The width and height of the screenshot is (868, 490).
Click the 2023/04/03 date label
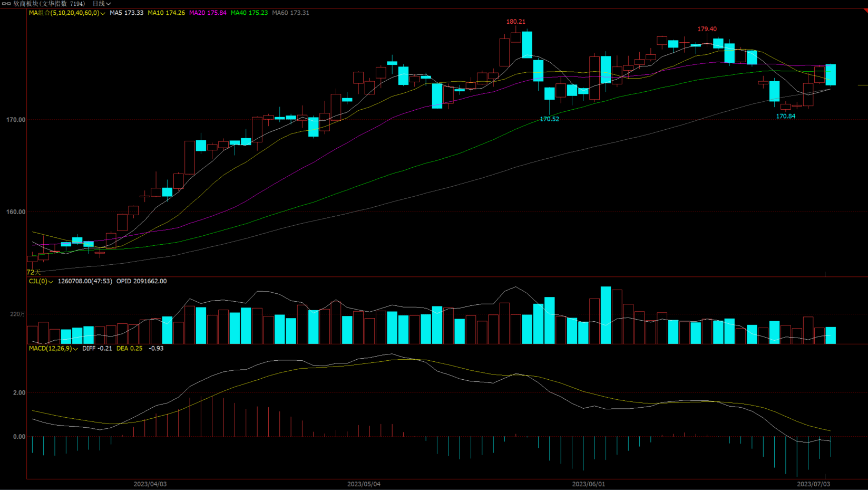(x=150, y=484)
